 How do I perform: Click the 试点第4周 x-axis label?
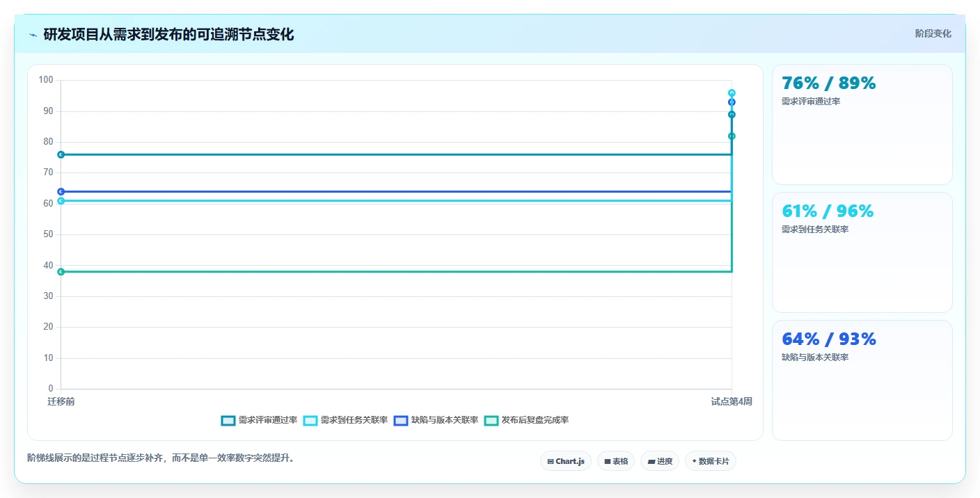pyautogui.click(x=732, y=402)
